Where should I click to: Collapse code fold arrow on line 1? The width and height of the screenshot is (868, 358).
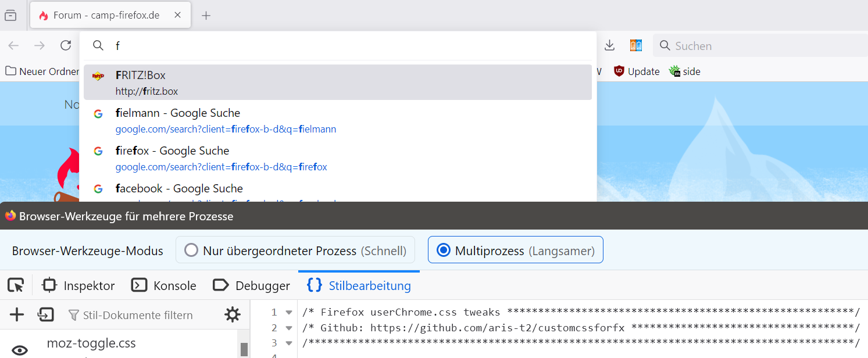tap(289, 313)
